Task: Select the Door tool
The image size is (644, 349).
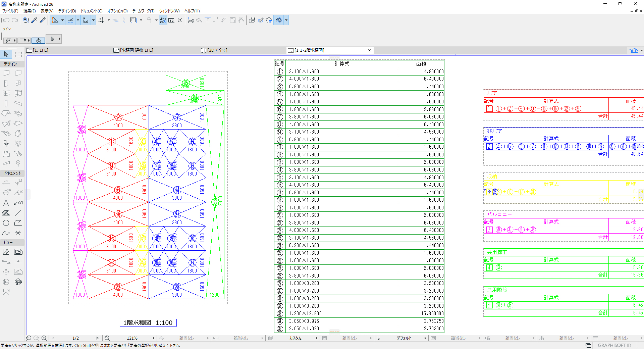Action: [6, 83]
